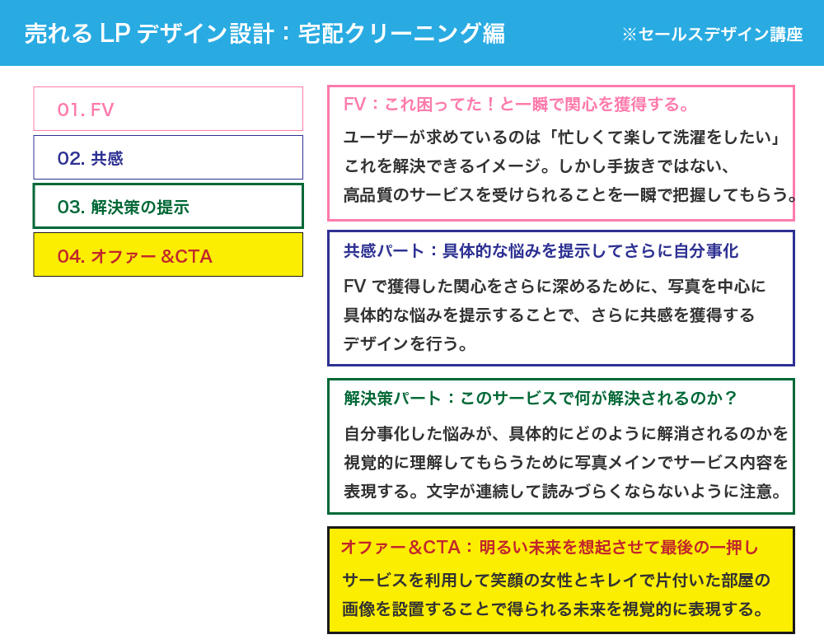Open the green '03. 解決策の提示' item
This screenshot has width=824, height=644.
pyautogui.click(x=167, y=206)
